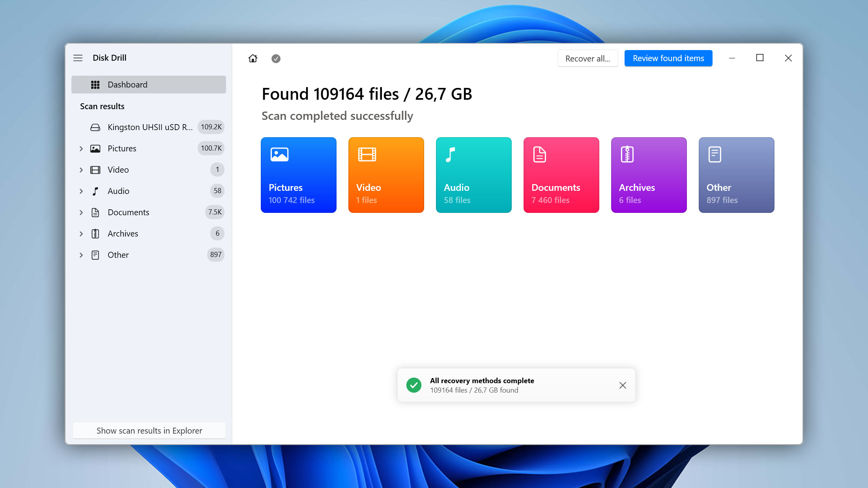Open the teal Audio card
The image size is (868, 488).
point(474,175)
